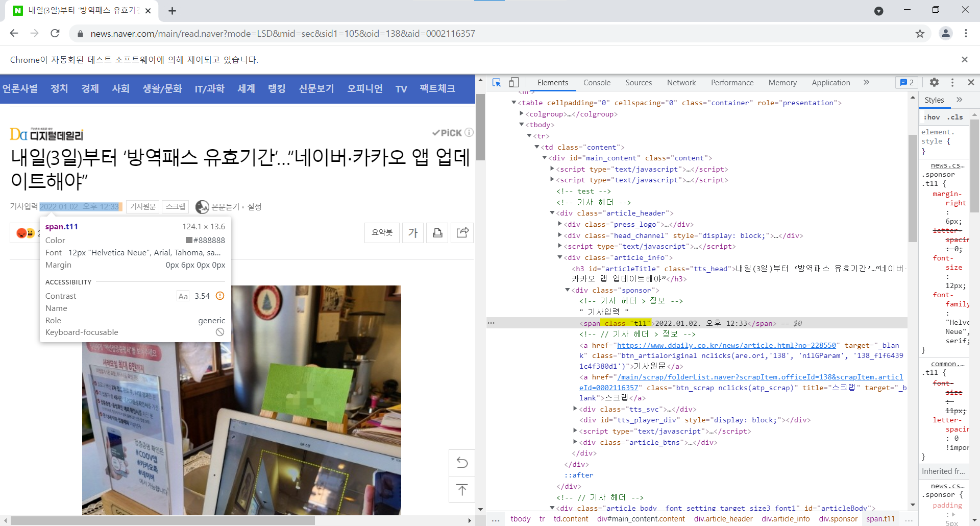Click the 정치 news menu
Viewport: 980px width, 526px height.
(59, 89)
